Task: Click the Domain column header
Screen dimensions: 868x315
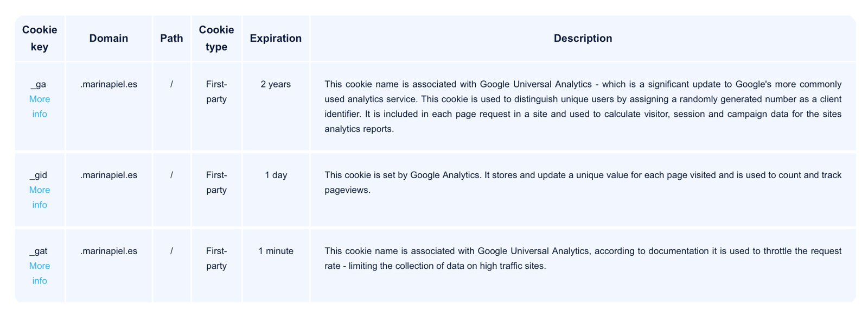Action: point(108,38)
